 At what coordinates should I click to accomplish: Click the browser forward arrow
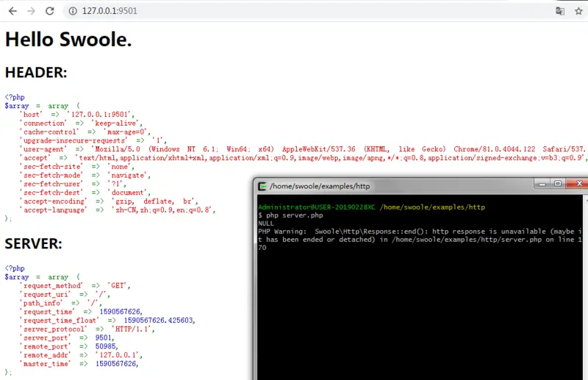[31, 11]
